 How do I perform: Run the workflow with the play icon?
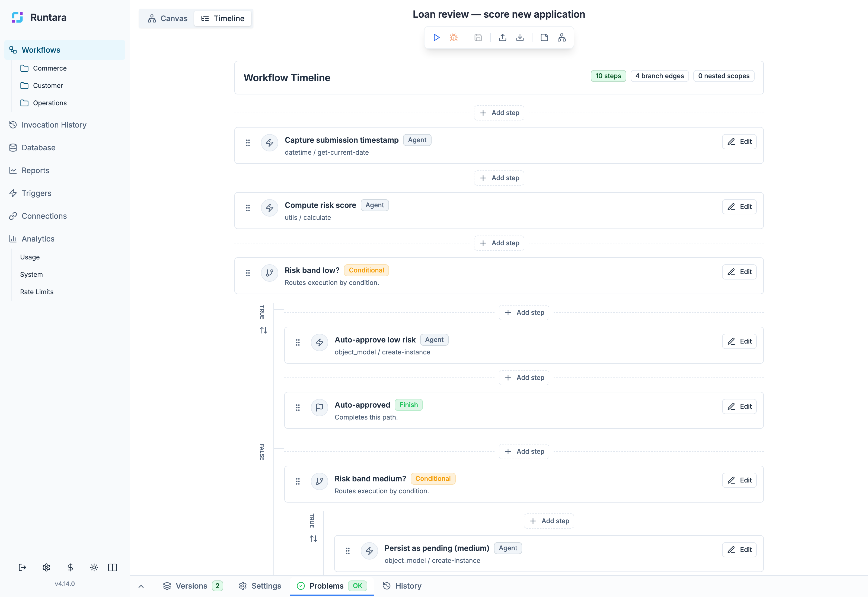coord(436,37)
